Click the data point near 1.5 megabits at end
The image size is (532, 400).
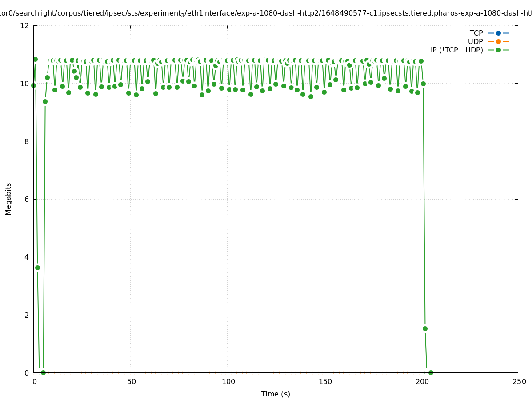(x=425, y=328)
